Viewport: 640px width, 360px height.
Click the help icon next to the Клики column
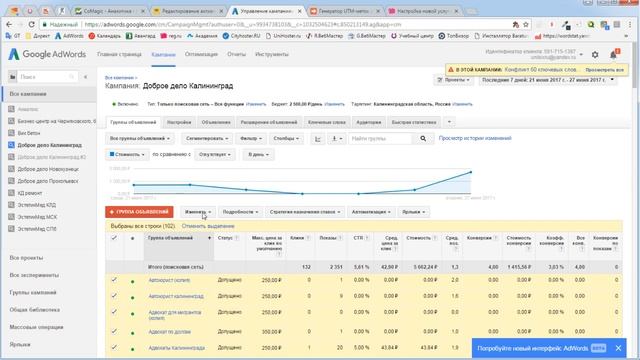coord(308,238)
